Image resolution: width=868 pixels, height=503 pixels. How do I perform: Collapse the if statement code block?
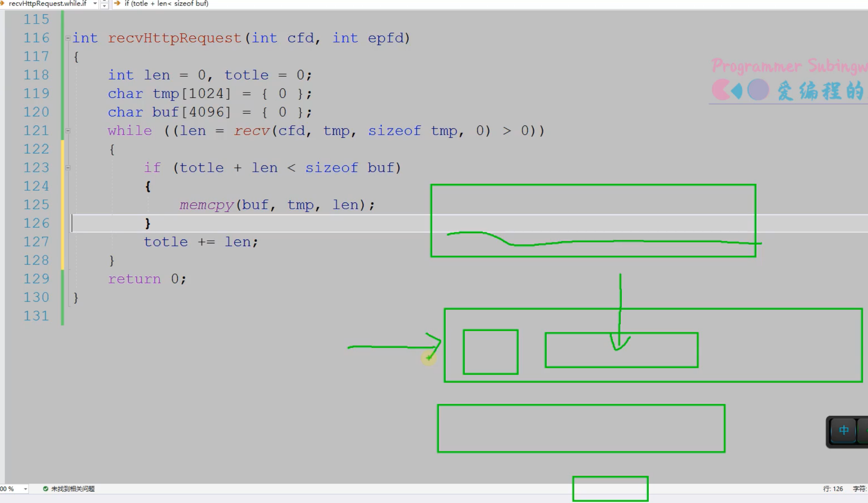click(68, 168)
